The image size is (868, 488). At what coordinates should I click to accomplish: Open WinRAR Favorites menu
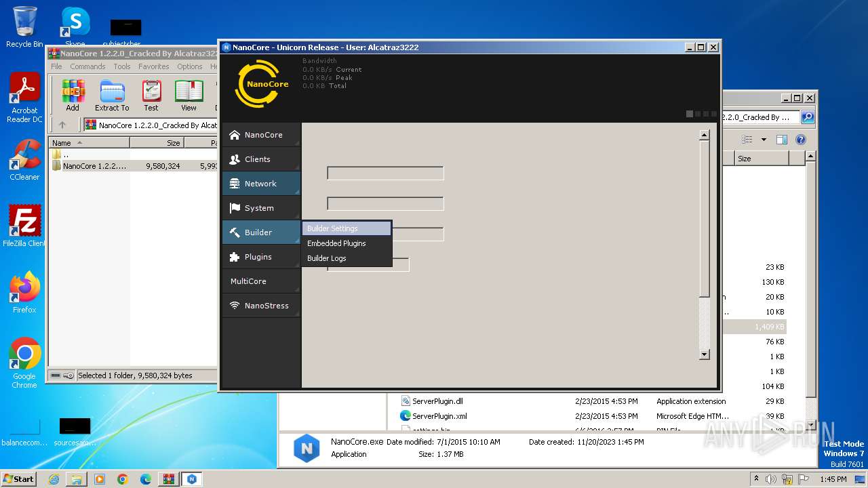[x=154, y=66]
